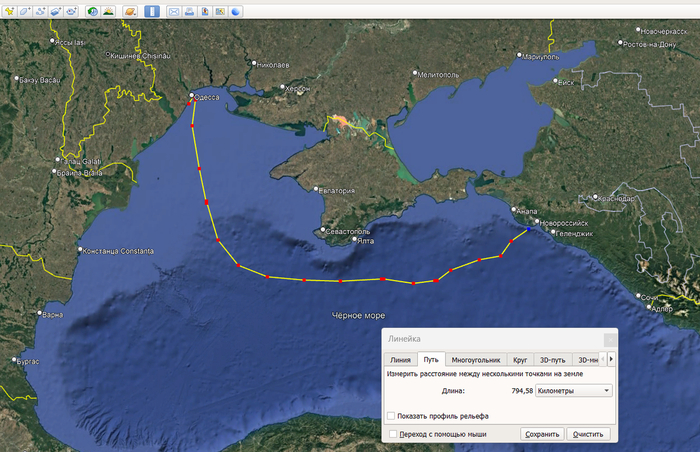Click the Add Image Overlay icon
The height and width of the screenshot is (452, 700).
[56, 12]
